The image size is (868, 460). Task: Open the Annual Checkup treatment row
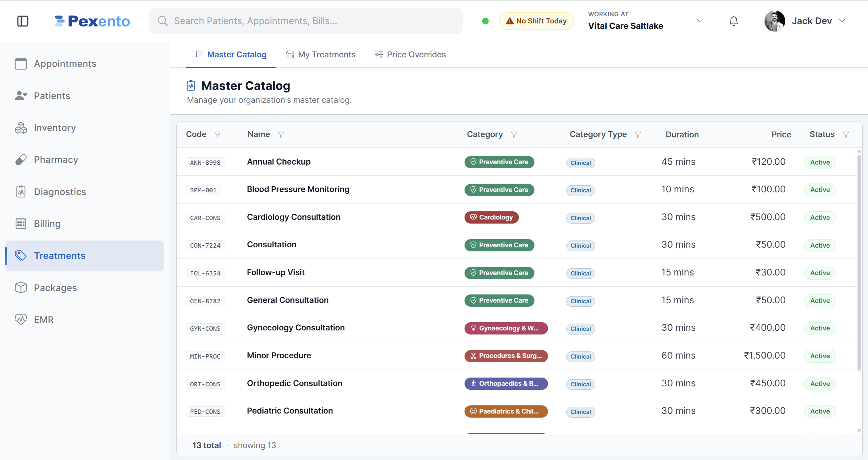click(x=516, y=162)
